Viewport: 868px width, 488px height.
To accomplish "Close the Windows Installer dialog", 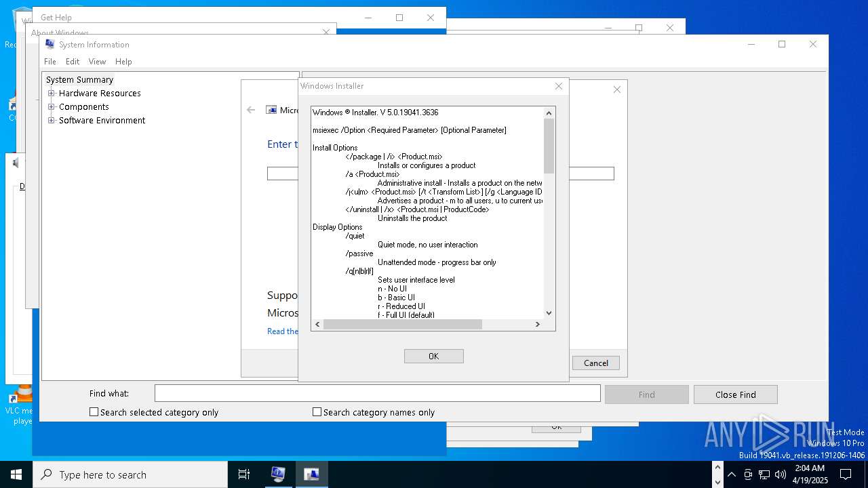I will click(559, 86).
